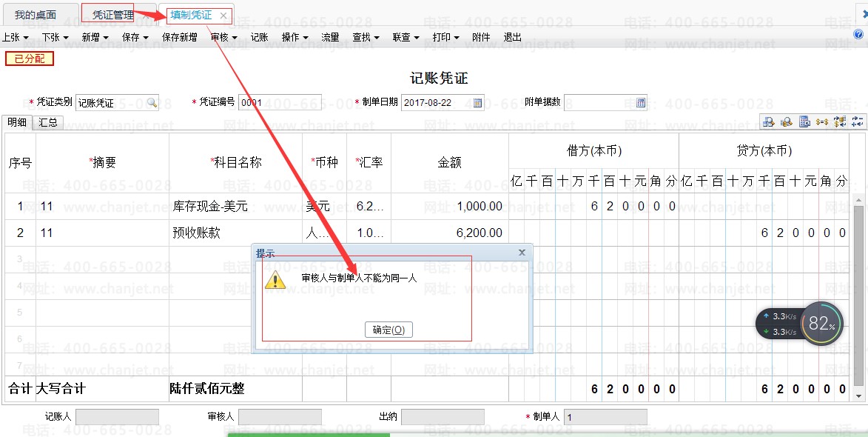Screen dimensions: 868x437
Task: Click the green progress bar at bottom
Action: pos(309,435)
